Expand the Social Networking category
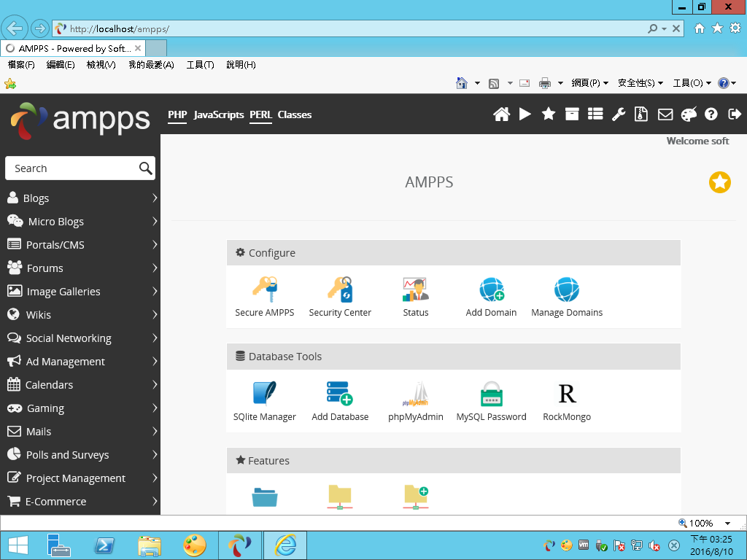747x560 pixels. point(80,338)
